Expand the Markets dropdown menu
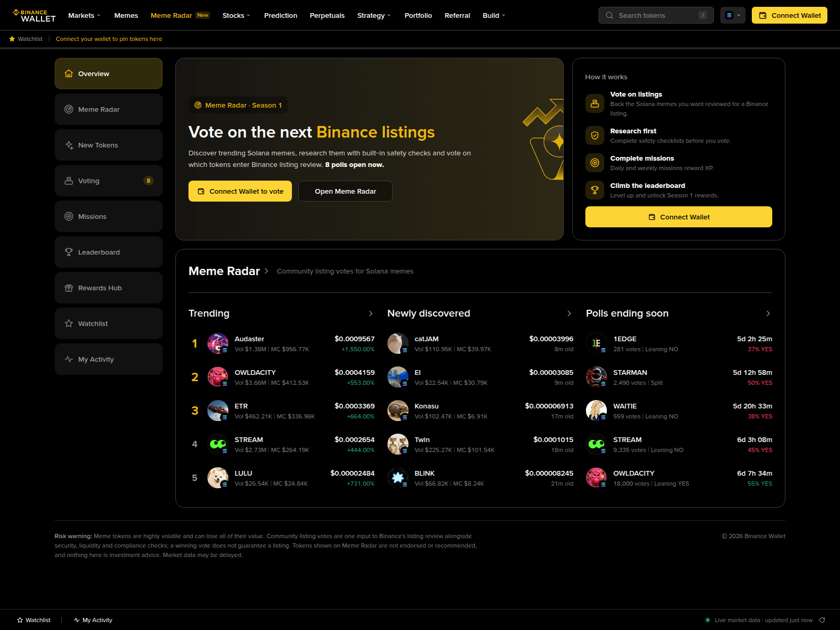Viewport: 840px width, 630px height. 84,15
